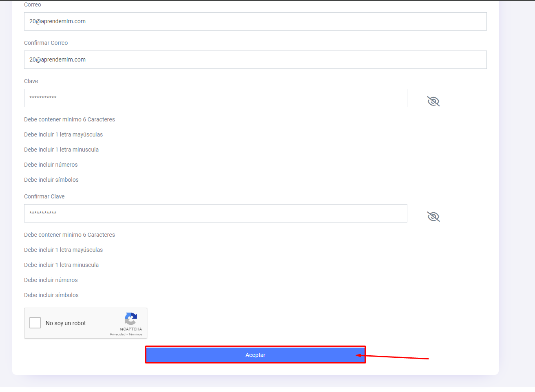Focus the Correo email input field

click(x=255, y=21)
